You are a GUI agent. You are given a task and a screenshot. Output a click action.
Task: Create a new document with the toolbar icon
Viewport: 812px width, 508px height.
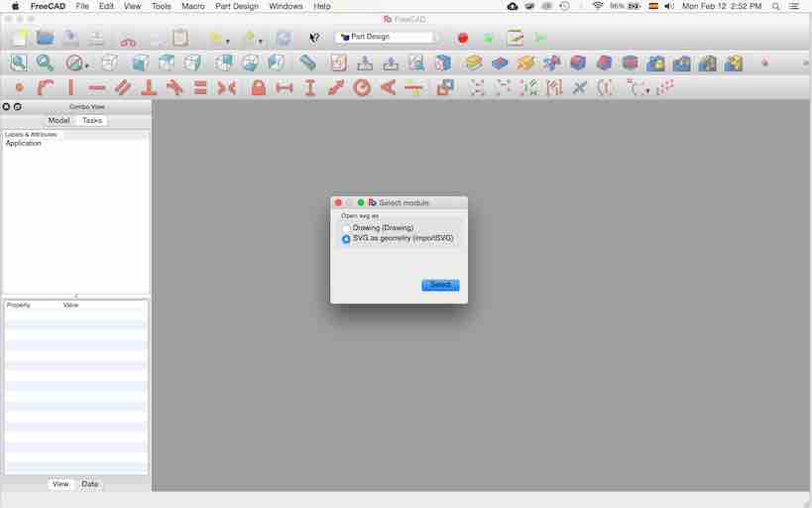(x=19, y=38)
